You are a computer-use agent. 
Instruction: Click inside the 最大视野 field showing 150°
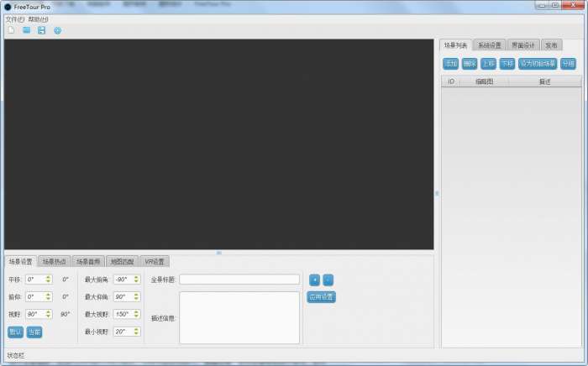[x=123, y=314]
